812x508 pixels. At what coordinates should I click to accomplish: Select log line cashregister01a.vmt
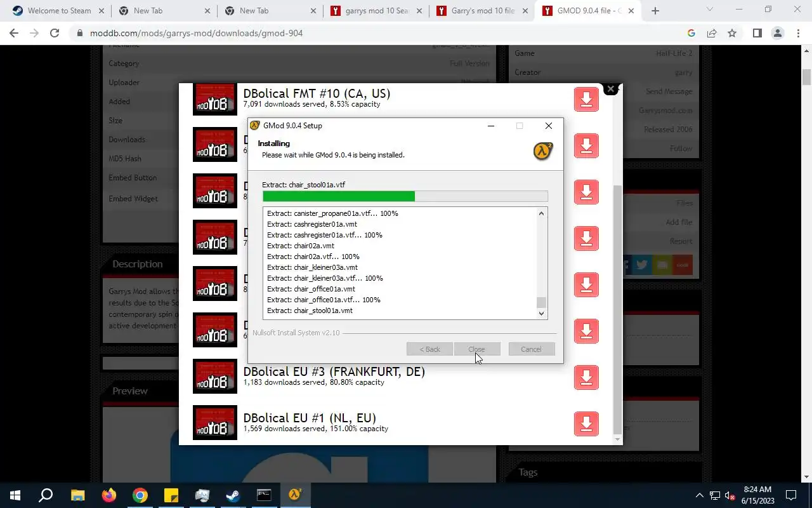[x=312, y=224]
